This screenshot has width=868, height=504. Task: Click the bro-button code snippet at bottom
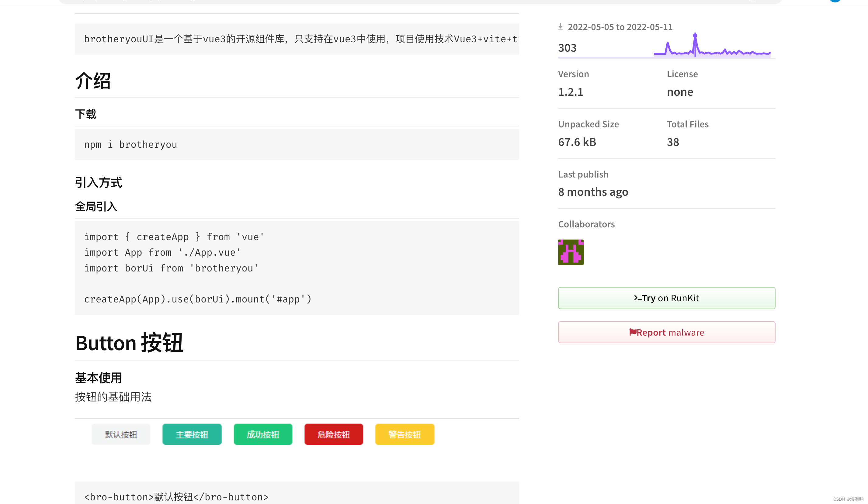[176, 497]
